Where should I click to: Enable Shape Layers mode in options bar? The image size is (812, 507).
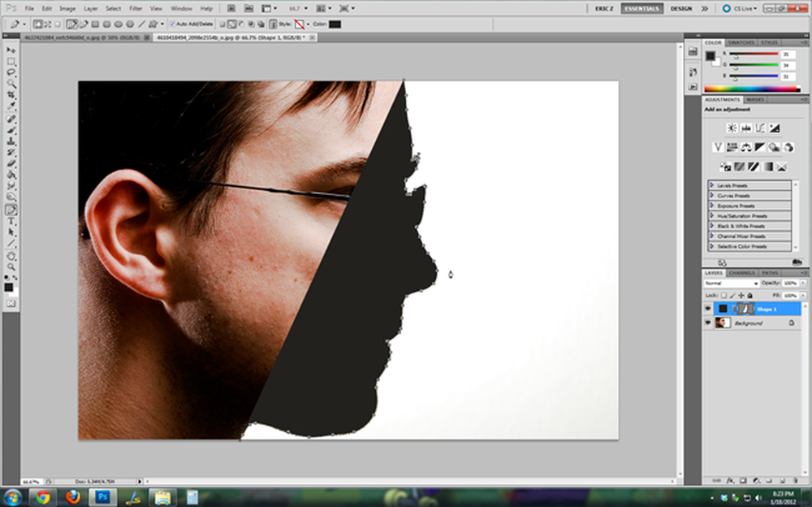(38, 24)
